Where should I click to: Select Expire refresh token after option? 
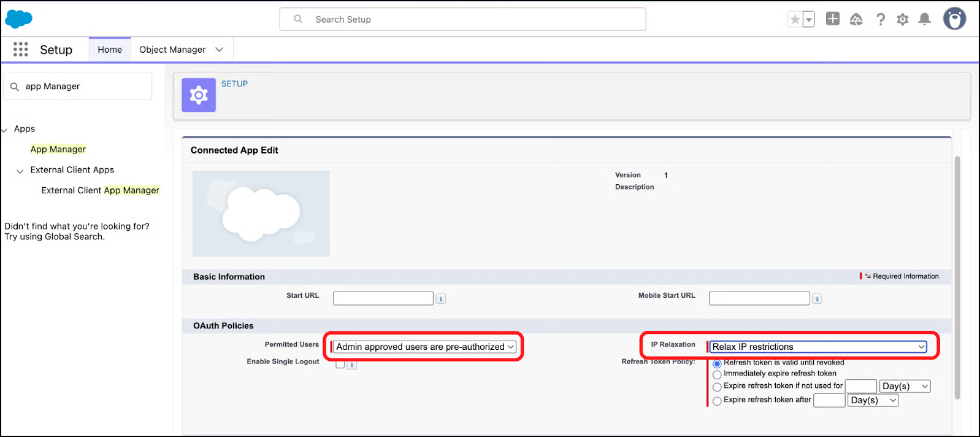[x=717, y=401]
